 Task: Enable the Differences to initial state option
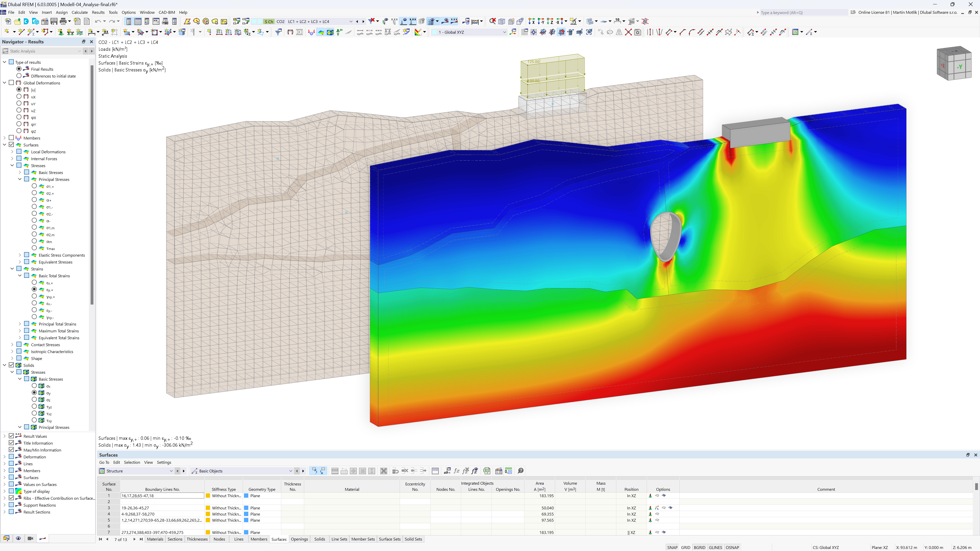18,75
